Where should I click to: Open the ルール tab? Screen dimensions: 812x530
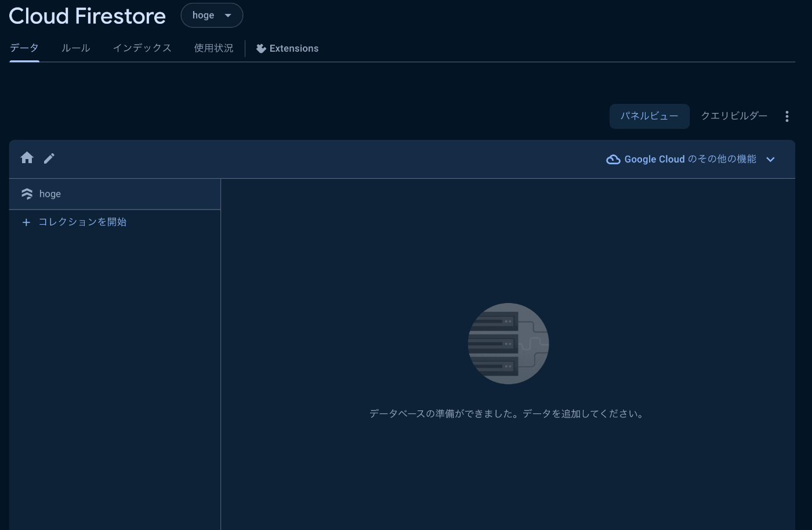pos(76,48)
